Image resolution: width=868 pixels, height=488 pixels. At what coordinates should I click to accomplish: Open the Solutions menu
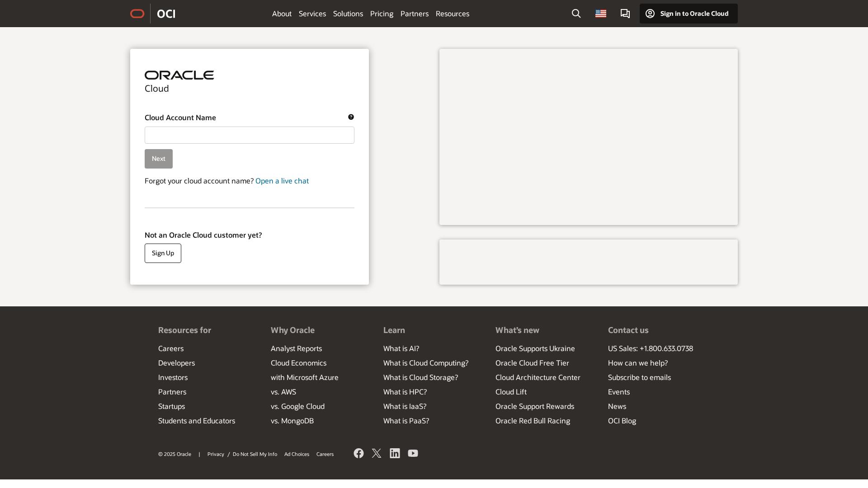pos(348,14)
